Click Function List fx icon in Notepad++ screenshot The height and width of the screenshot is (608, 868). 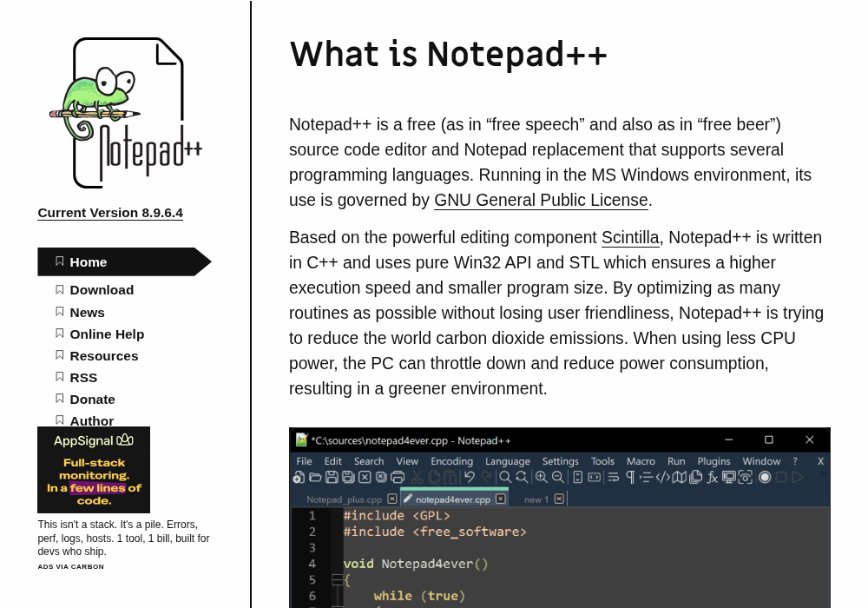point(712,478)
